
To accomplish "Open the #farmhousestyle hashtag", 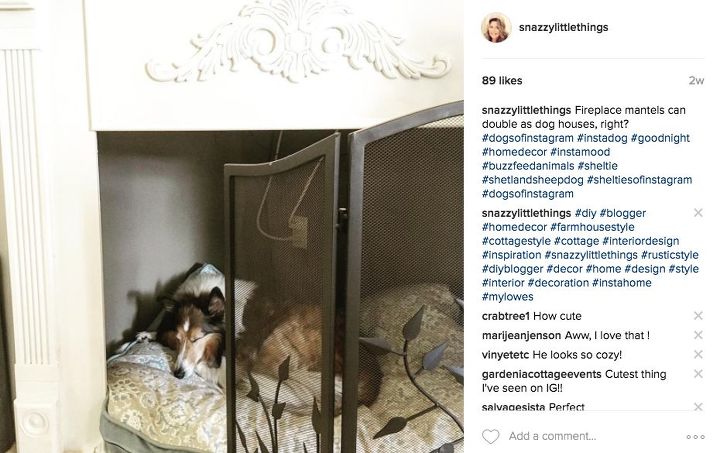I will click(592, 227).
